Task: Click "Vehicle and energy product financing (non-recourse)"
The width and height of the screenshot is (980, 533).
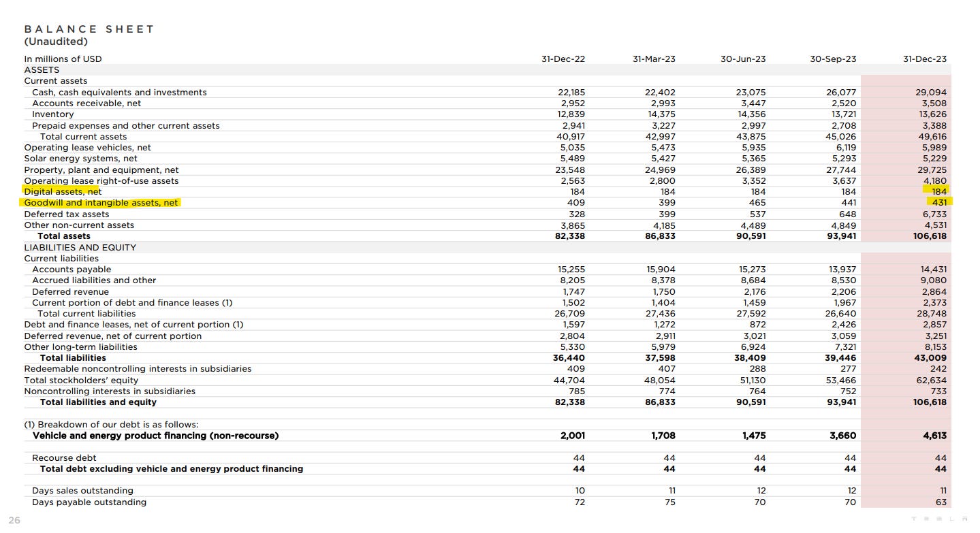Action: coord(155,436)
